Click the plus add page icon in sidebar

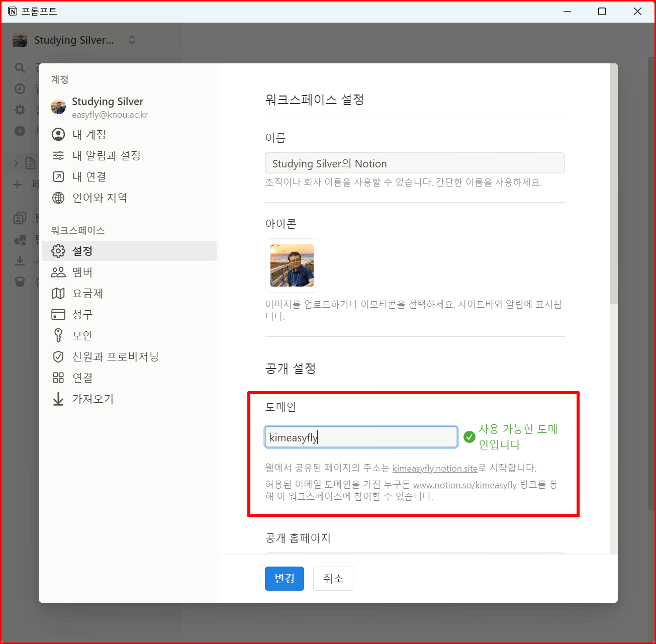coord(17,185)
